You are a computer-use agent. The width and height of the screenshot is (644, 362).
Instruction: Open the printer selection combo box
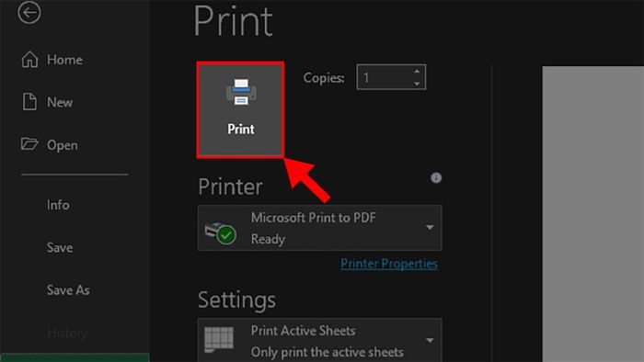tap(319, 228)
